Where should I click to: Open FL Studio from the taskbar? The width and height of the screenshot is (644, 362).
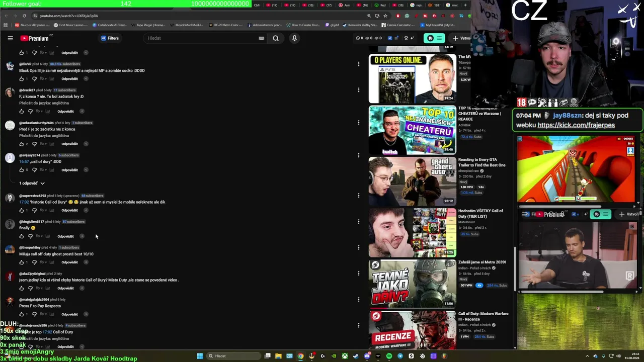pyautogui.click(x=444, y=356)
